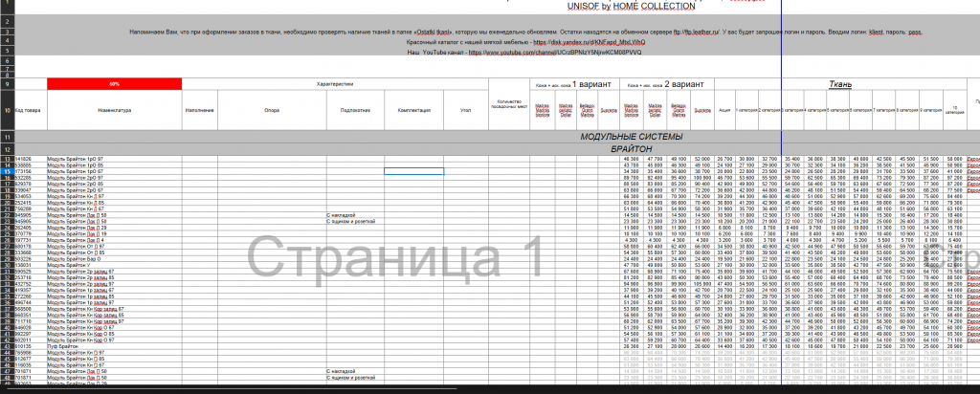This screenshot has width=980, height=394.
Task: Select the row 43 header
Action: pos(7,346)
